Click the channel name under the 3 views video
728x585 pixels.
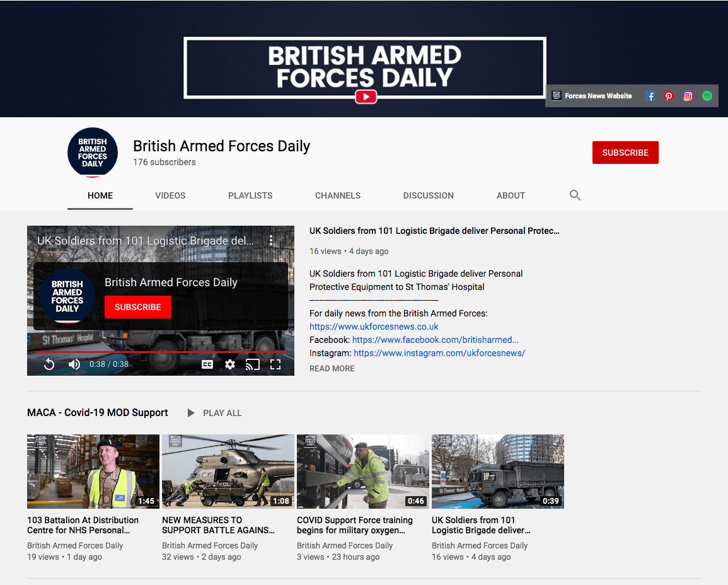pos(345,545)
